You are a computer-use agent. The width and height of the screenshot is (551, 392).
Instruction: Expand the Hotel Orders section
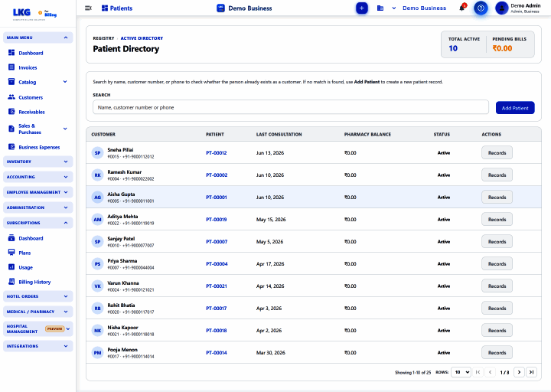38,296
